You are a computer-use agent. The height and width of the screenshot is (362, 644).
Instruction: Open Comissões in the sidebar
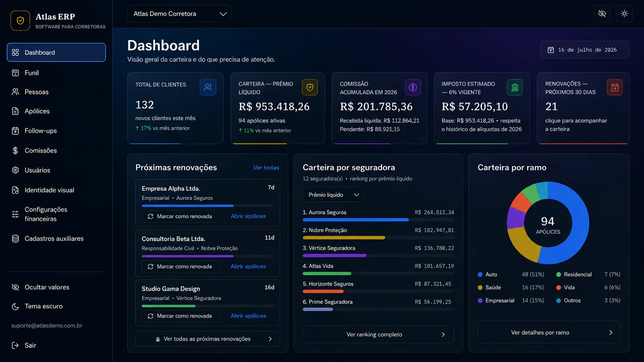(x=56, y=150)
